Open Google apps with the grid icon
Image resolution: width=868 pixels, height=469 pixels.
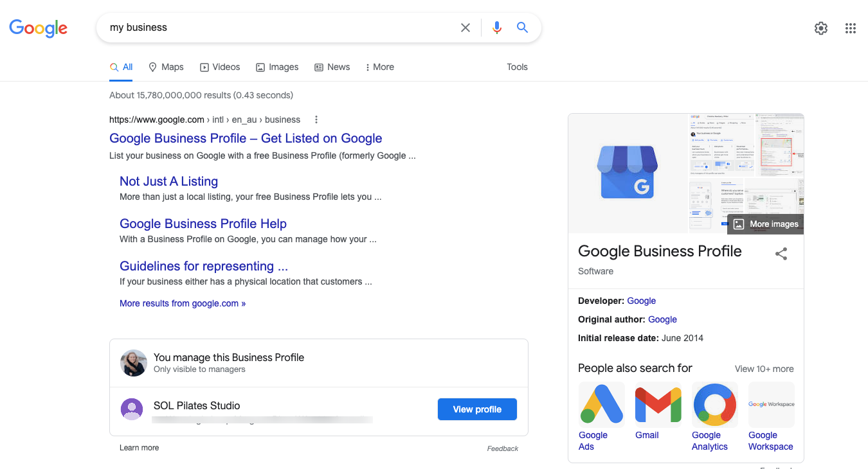[x=851, y=28]
